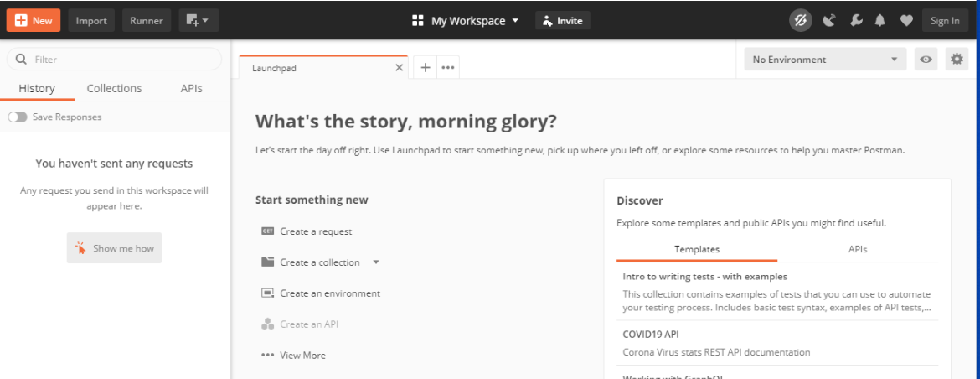The width and height of the screenshot is (980, 379).
Task: Open the manage environments gear icon
Action: click(956, 60)
